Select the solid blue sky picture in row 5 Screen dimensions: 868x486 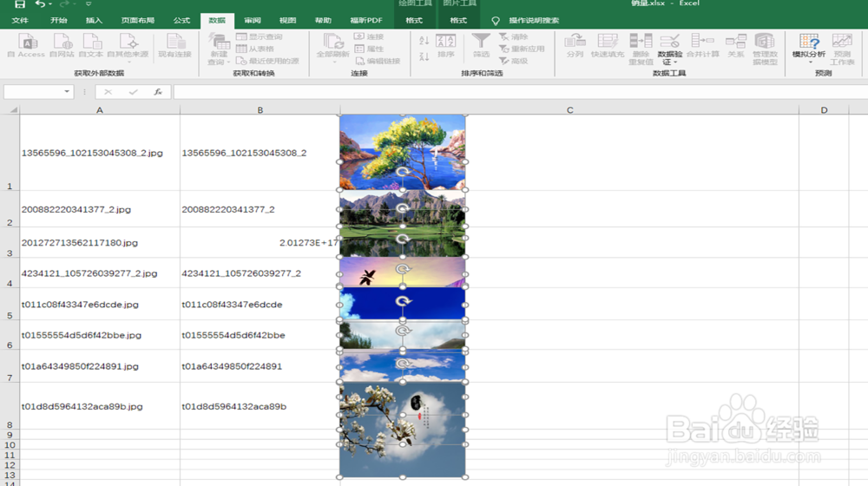coord(403,305)
